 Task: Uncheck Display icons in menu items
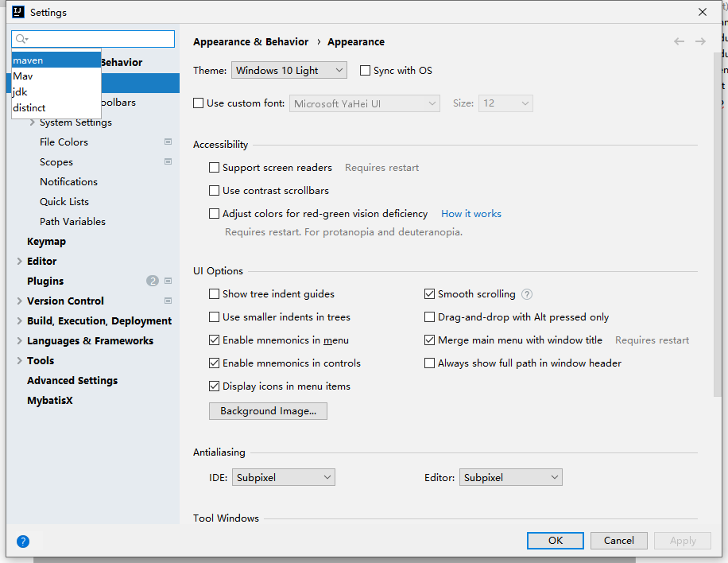point(214,386)
